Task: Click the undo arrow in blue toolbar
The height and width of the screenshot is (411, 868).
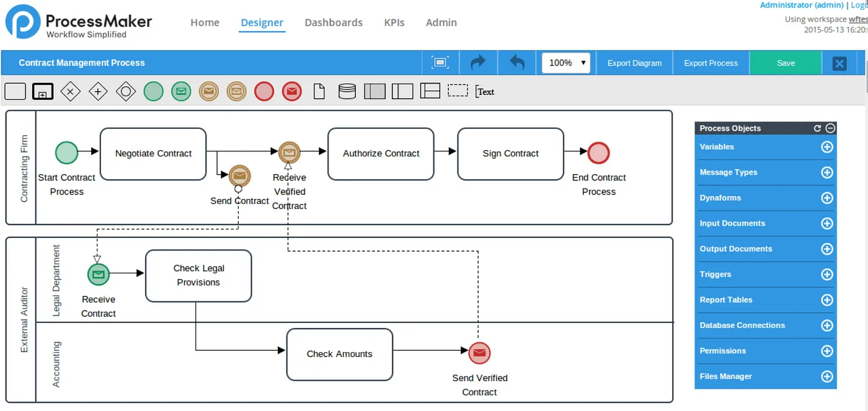Action: click(x=516, y=63)
